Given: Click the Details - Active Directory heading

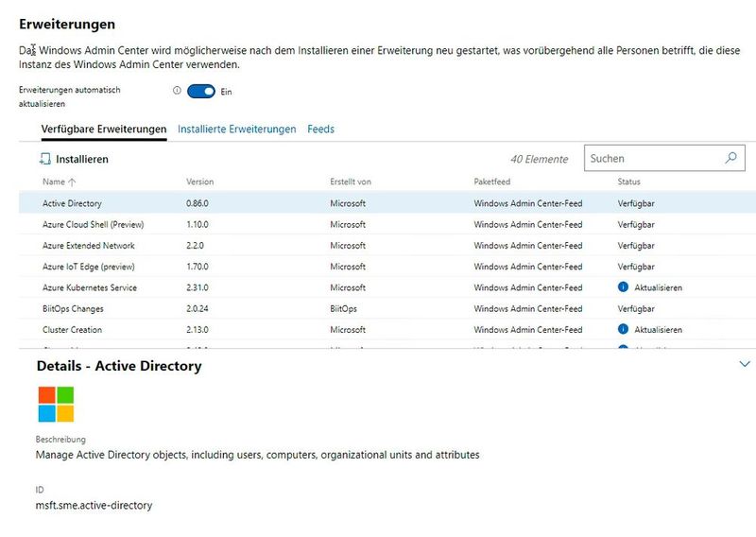Looking at the screenshot, I should 119,366.
